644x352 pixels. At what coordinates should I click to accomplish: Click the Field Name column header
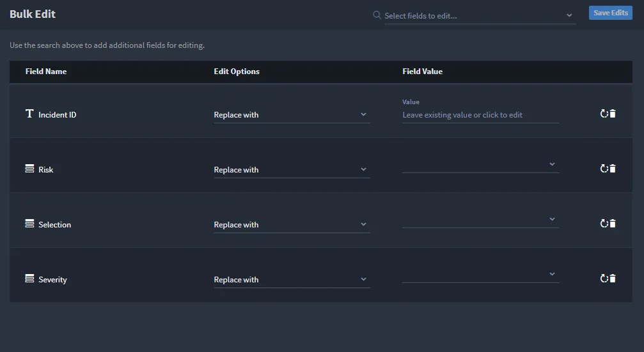pyautogui.click(x=46, y=72)
